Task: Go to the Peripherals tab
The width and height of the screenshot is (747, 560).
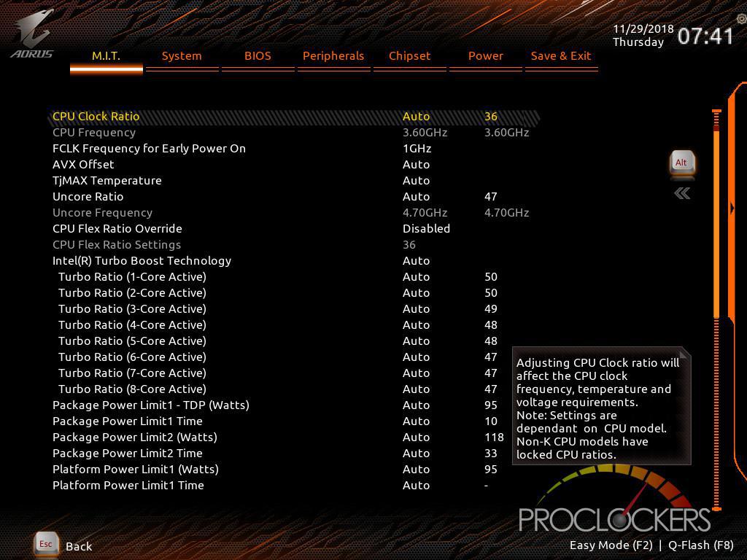Action: tap(333, 57)
